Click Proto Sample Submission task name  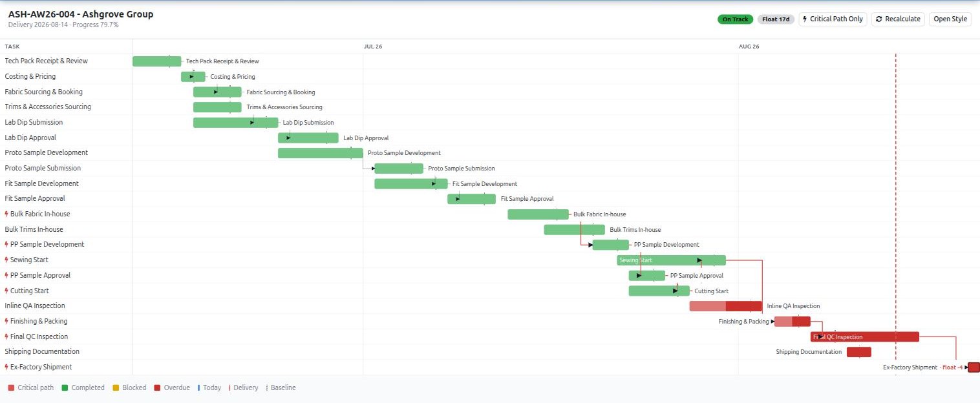click(x=43, y=168)
